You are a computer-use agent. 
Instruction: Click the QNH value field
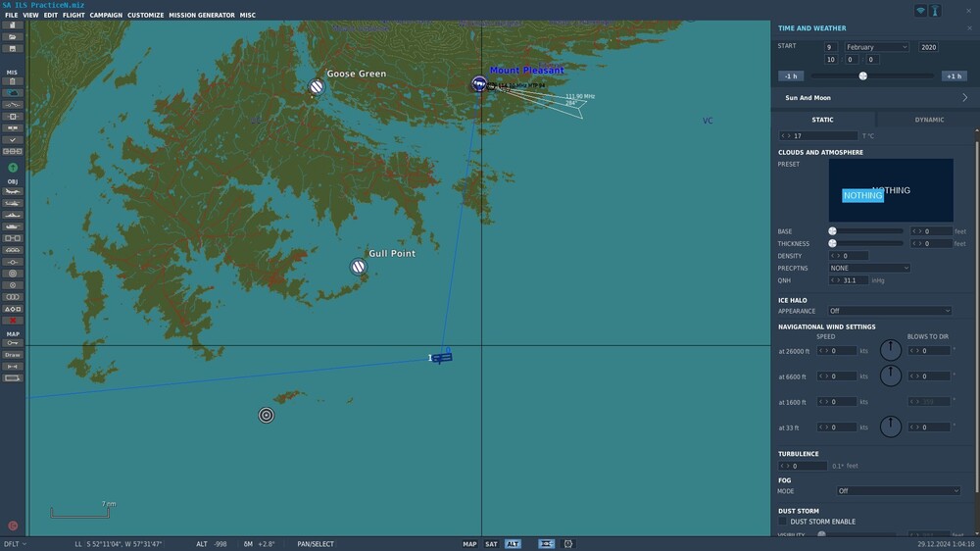(x=849, y=280)
